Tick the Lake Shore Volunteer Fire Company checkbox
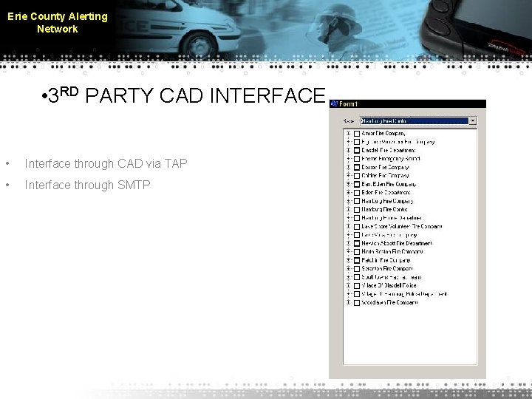 (x=357, y=227)
